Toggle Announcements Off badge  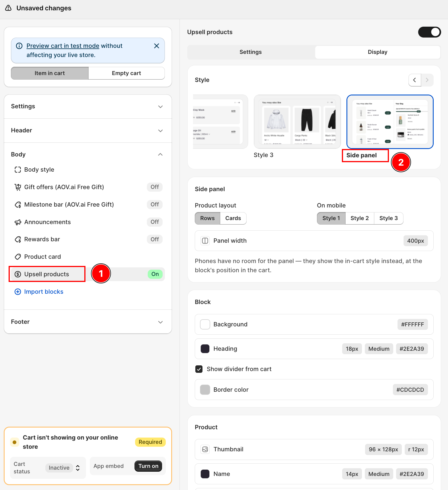click(155, 222)
